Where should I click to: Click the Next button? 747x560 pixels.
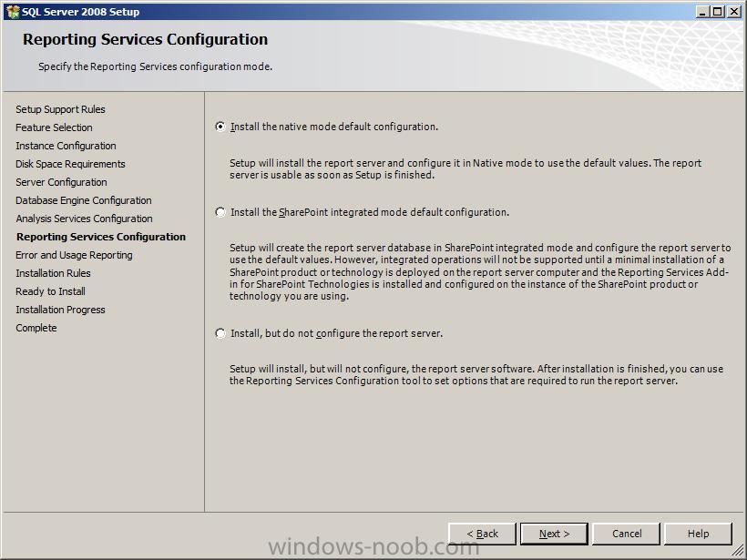click(x=554, y=534)
